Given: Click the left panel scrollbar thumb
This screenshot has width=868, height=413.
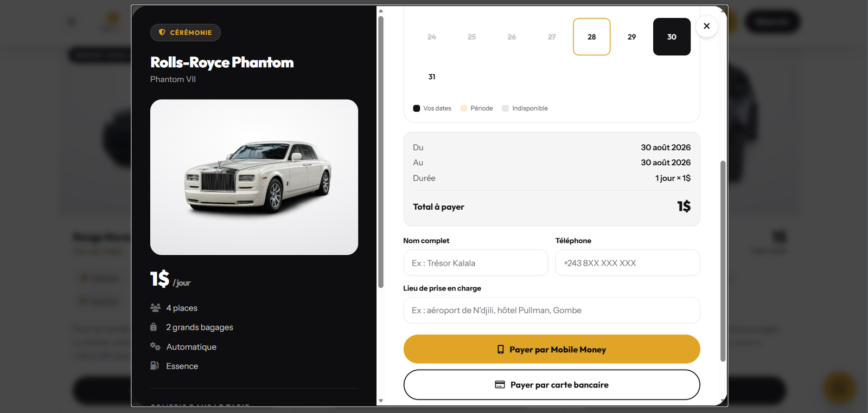Looking at the screenshot, I should coord(381,152).
